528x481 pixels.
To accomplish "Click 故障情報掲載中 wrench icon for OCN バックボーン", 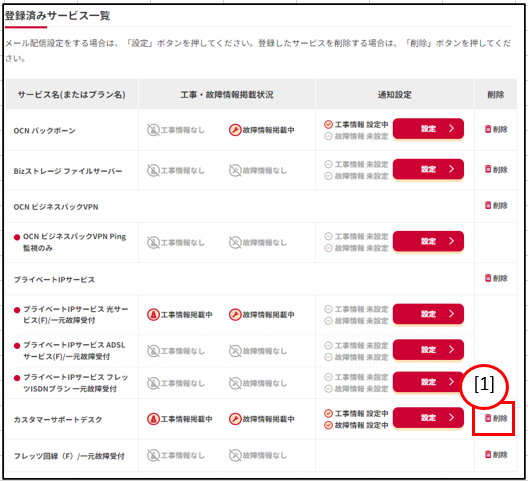I will pos(235,130).
